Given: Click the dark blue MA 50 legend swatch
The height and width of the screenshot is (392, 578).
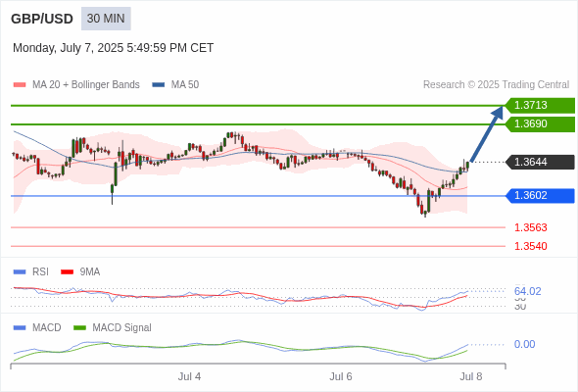Looking at the screenshot, I should point(159,85).
